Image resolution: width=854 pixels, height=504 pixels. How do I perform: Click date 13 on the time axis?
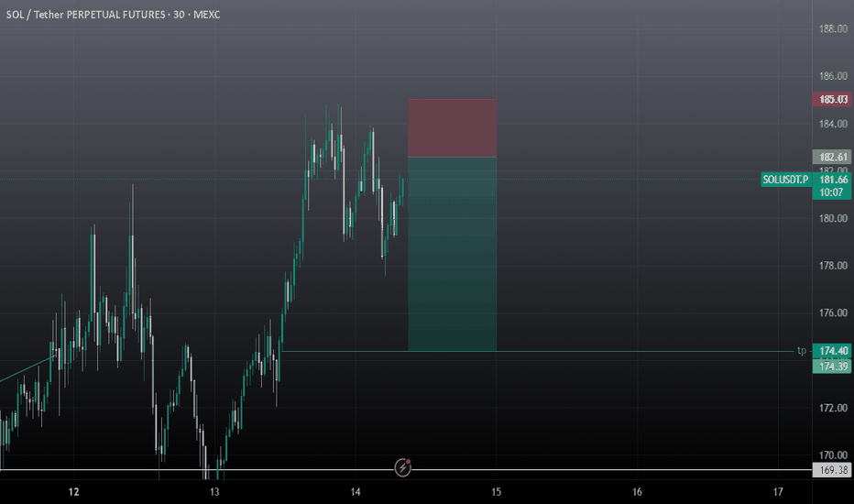[214, 492]
